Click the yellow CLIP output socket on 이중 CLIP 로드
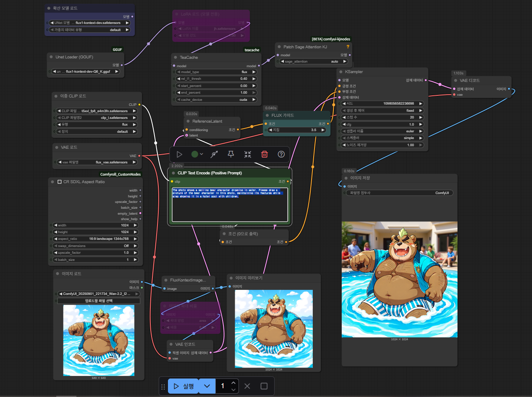The height and width of the screenshot is (397, 532). click(x=139, y=105)
